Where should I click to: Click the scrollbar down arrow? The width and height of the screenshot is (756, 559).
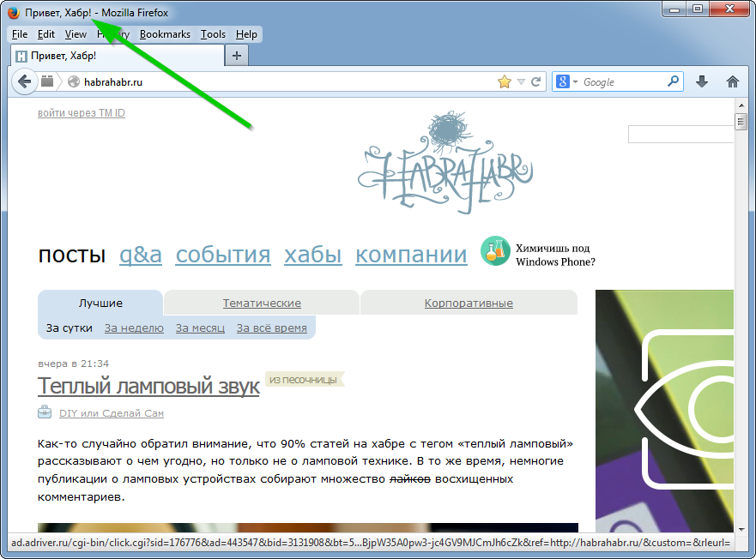tap(741, 529)
